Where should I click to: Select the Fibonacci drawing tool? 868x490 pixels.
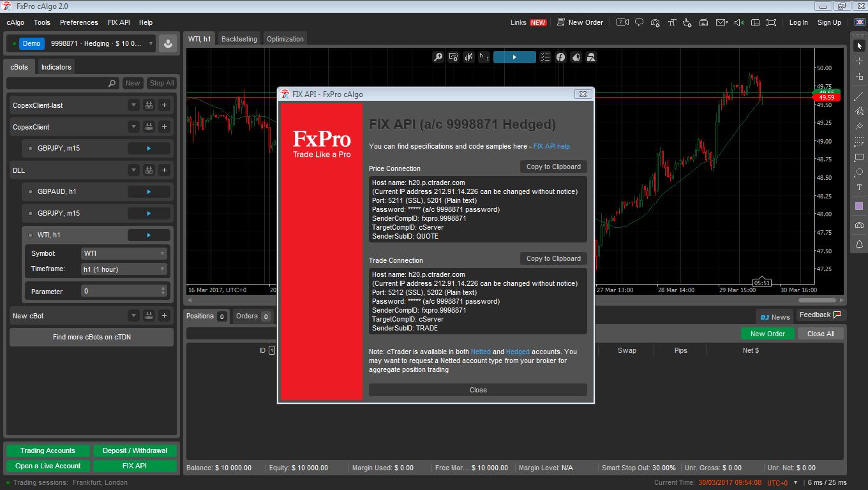[x=859, y=142]
